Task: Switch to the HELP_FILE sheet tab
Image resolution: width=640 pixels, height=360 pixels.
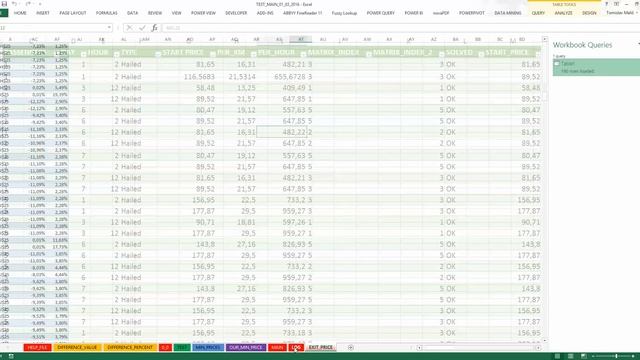Action: 38,347
